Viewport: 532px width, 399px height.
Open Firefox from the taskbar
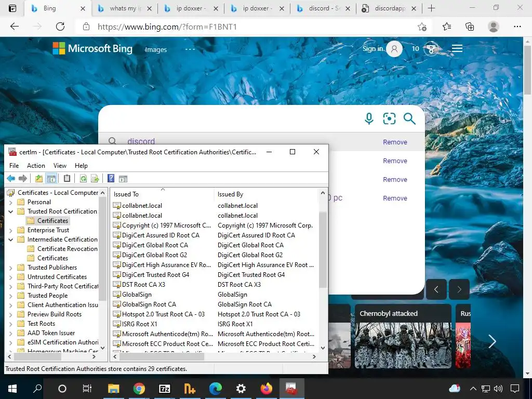[x=267, y=389]
